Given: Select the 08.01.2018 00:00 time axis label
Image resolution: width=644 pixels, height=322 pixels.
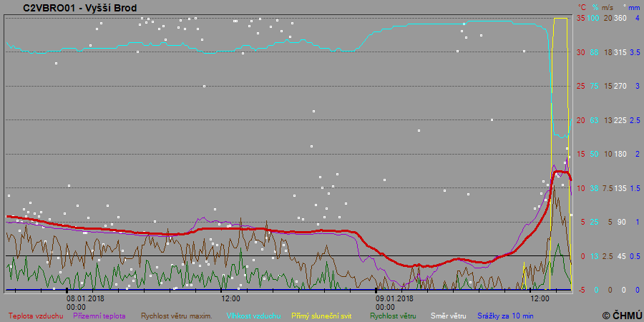Looking at the screenshot, I should pos(86,302).
